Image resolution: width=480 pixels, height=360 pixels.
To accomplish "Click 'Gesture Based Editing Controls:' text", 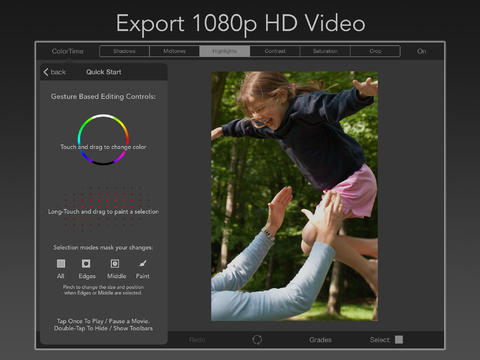I will [x=103, y=97].
